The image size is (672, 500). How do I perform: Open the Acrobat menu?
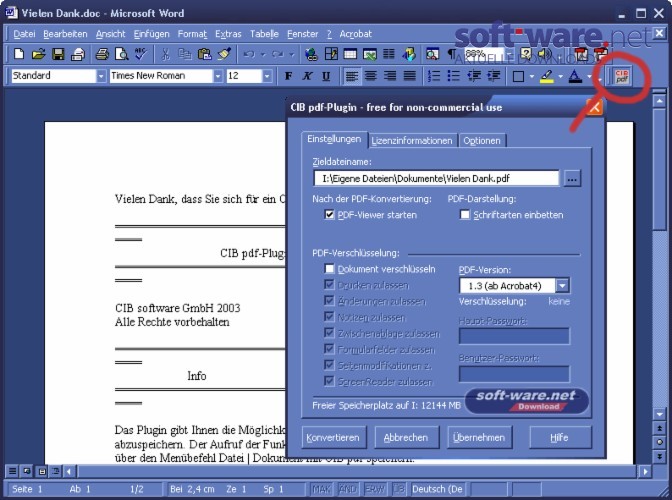[x=355, y=34]
